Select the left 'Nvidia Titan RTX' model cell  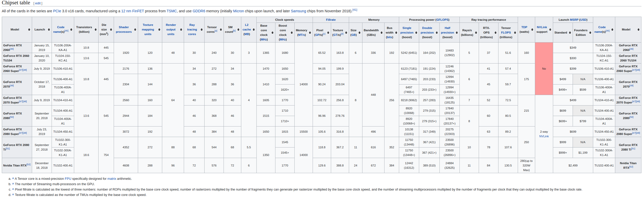17,165
